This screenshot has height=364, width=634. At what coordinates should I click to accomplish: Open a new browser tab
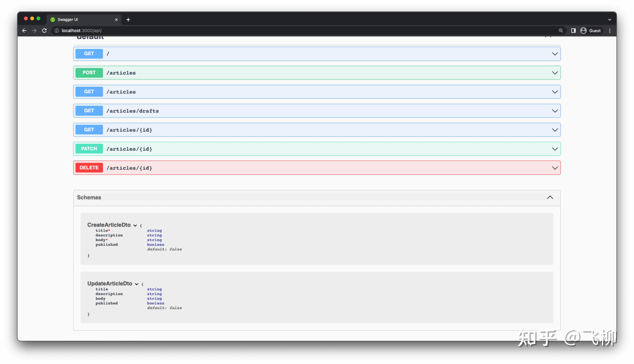128,19
